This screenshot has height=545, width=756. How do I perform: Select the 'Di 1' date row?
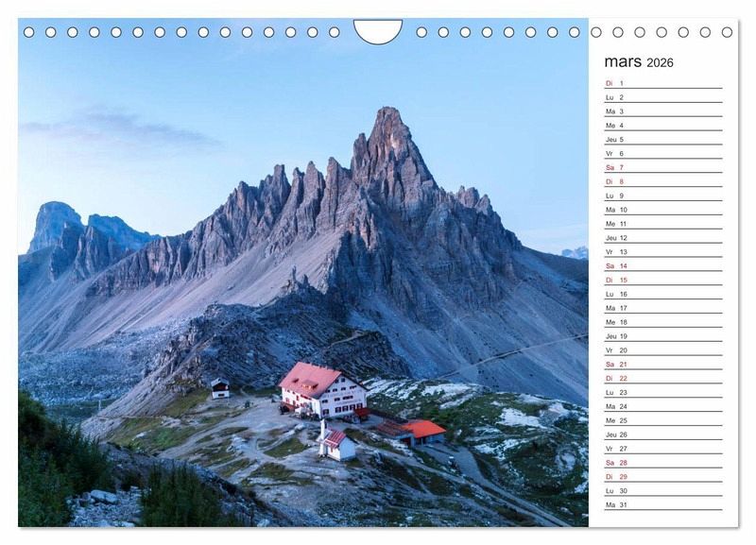663,83
